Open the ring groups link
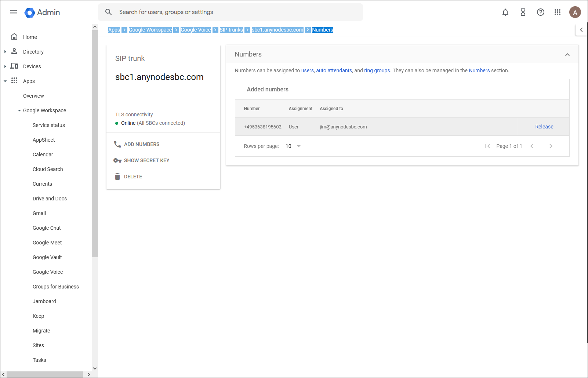This screenshot has height=378, width=588. coord(377,70)
